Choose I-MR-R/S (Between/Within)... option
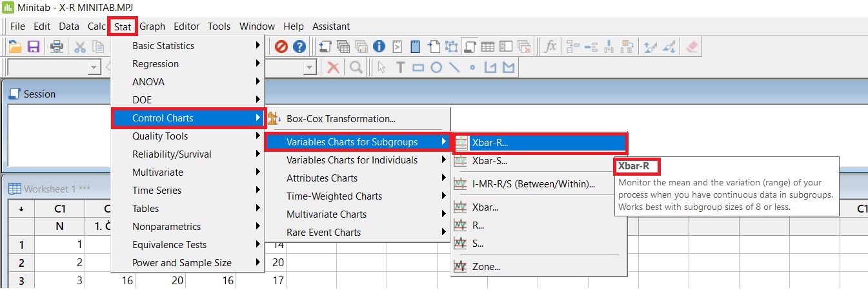The width and height of the screenshot is (868, 292). coord(539,183)
